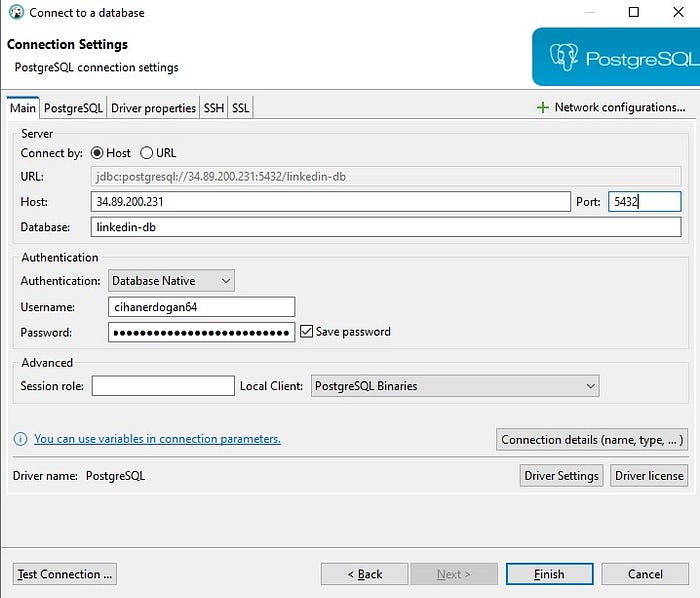Click the Database field with linkedin-db

386,227
